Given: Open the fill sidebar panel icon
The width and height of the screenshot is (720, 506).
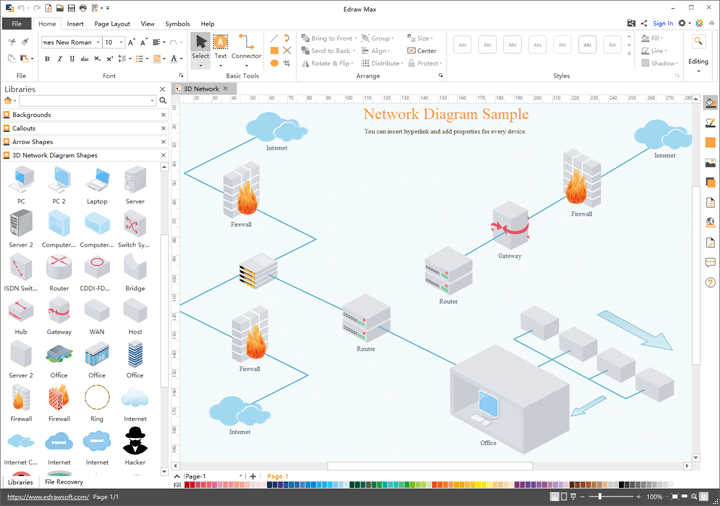Looking at the screenshot, I should (x=710, y=103).
